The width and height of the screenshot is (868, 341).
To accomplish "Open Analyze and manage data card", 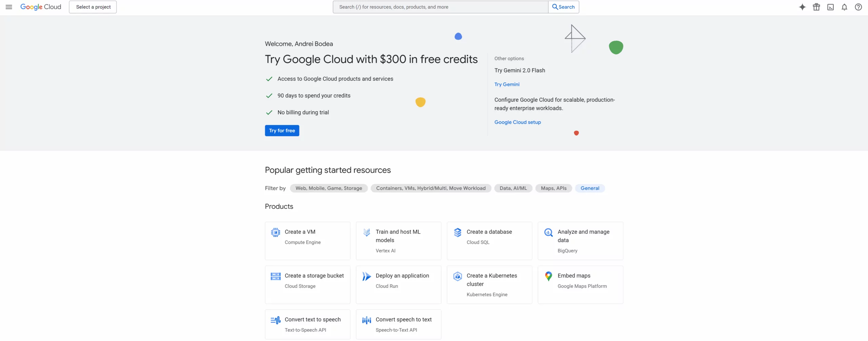I will point(580,241).
